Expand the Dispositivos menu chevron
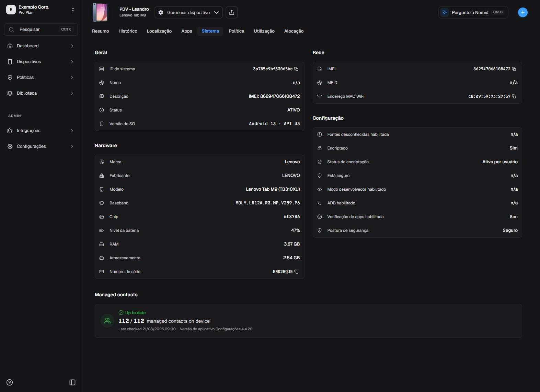 (x=72, y=62)
